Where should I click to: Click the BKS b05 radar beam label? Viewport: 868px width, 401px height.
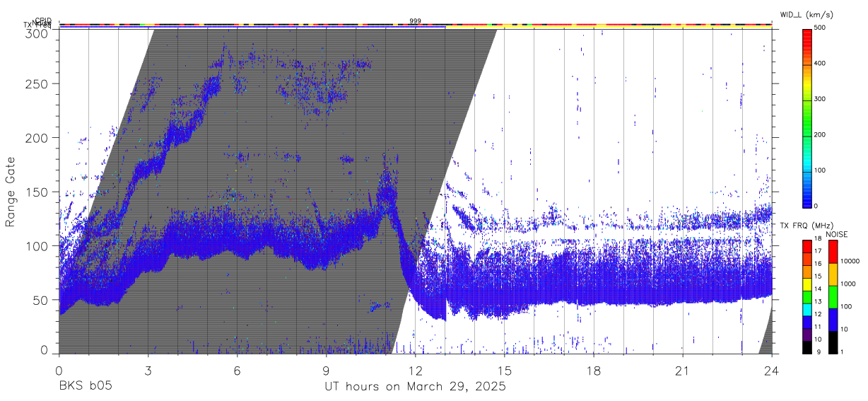85,387
